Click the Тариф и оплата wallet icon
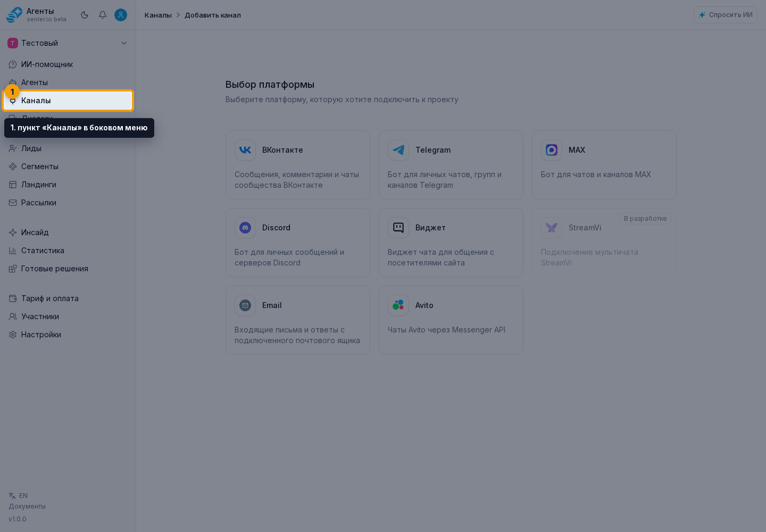The image size is (766, 532). point(13,298)
